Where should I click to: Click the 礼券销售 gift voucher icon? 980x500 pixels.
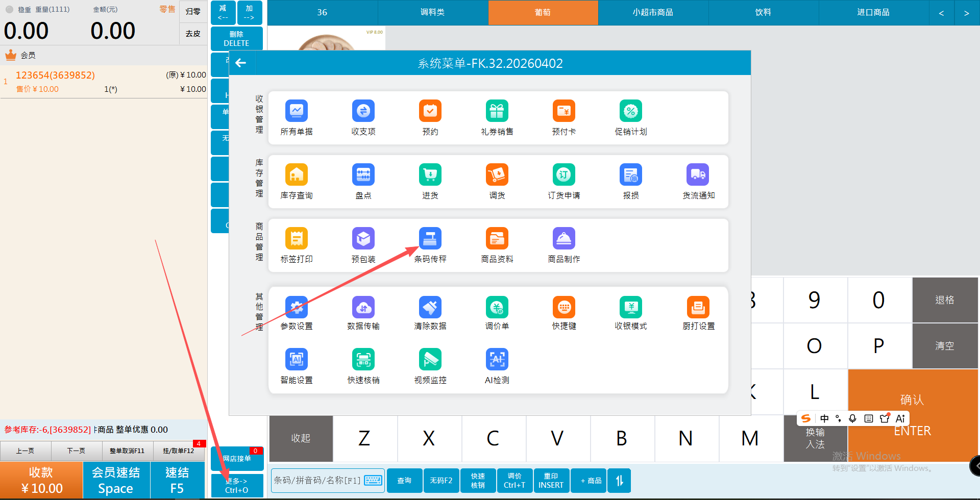coord(497,111)
